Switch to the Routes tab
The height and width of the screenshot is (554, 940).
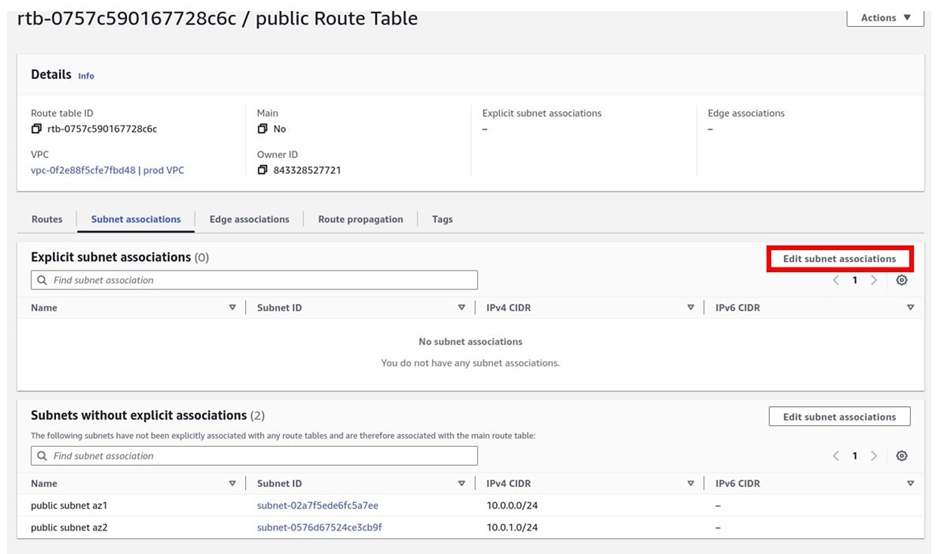pyautogui.click(x=47, y=219)
